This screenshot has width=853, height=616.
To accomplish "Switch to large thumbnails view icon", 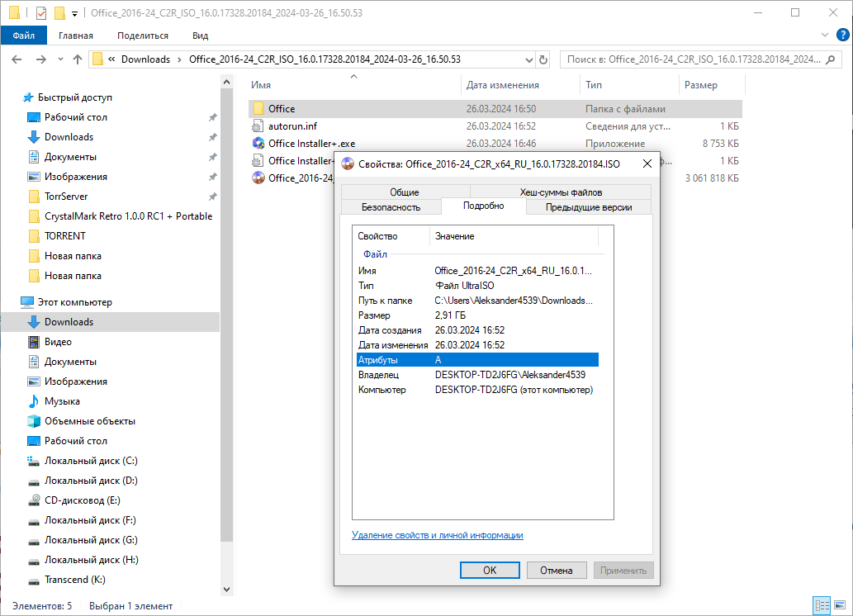I will 838,606.
